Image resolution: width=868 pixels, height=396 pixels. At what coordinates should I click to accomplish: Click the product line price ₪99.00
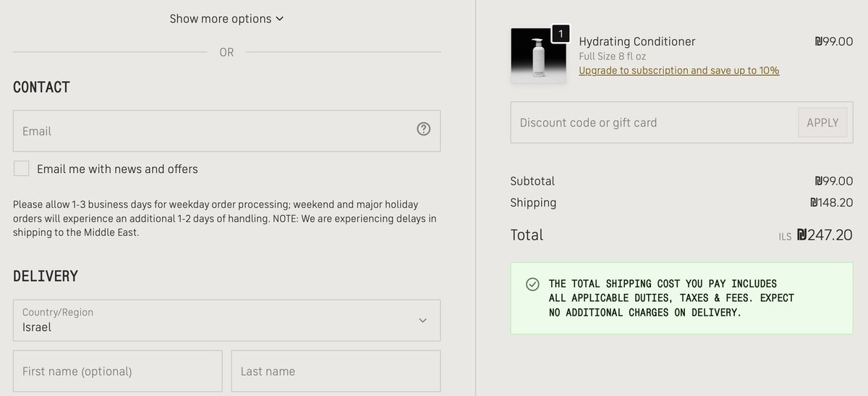point(834,41)
